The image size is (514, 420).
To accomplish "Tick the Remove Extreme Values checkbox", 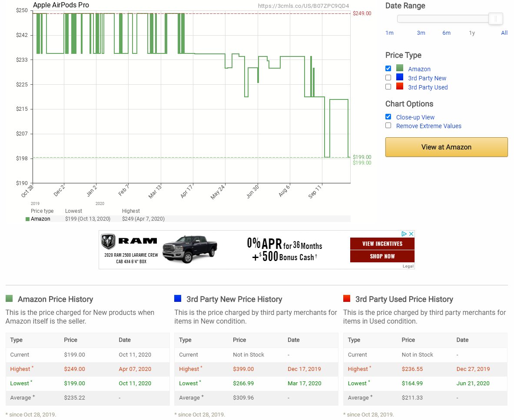I will tap(388, 126).
